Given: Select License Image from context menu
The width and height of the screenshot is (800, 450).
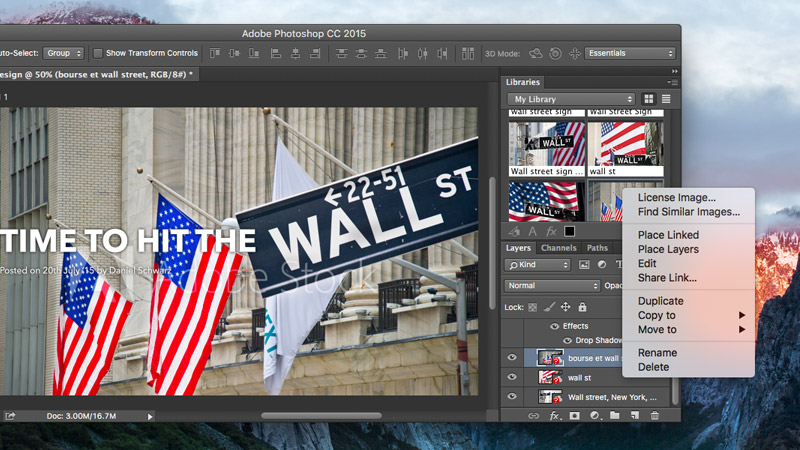Looking at the screenshot, I should [x=677, y=198].
